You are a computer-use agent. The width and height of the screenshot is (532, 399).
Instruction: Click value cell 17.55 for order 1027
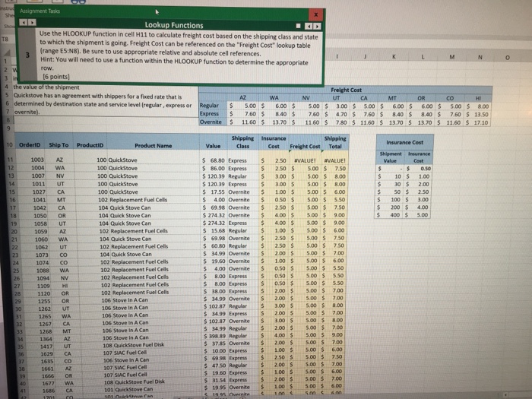214,192
